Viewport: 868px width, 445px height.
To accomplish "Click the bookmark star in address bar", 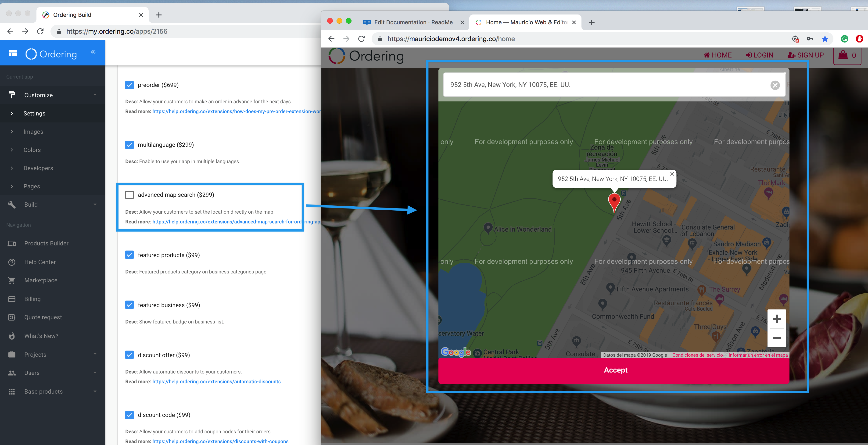I will [825, 39].
